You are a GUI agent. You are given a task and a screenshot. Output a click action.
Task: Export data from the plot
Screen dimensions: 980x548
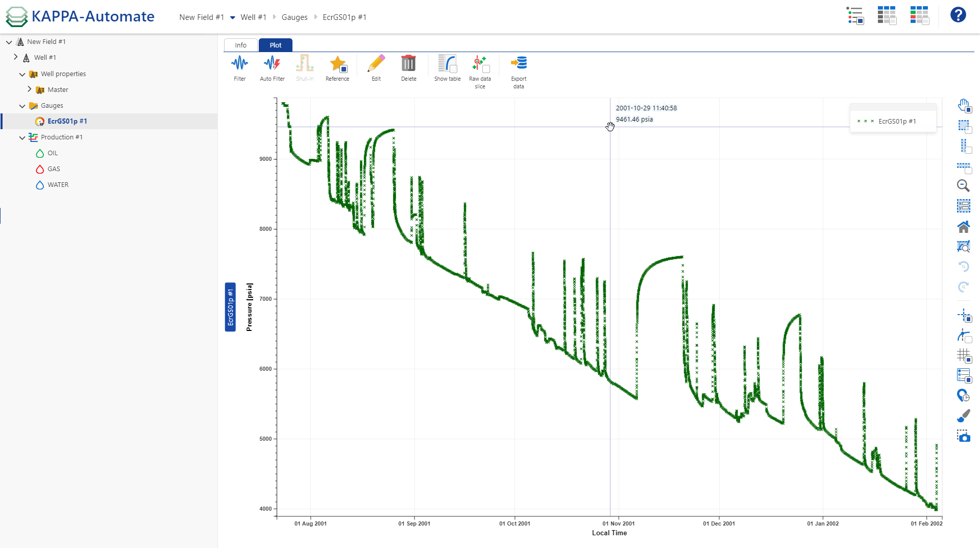519,72
